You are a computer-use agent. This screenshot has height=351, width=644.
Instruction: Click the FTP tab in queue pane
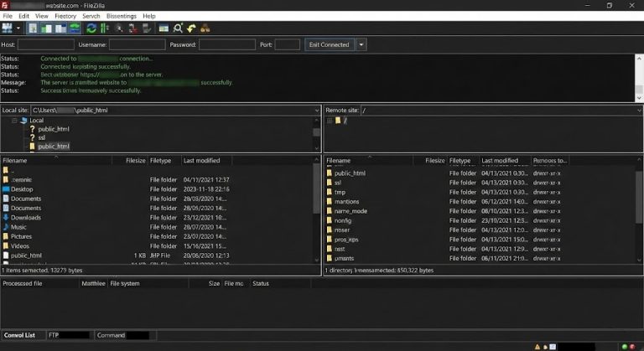point(69,335)
